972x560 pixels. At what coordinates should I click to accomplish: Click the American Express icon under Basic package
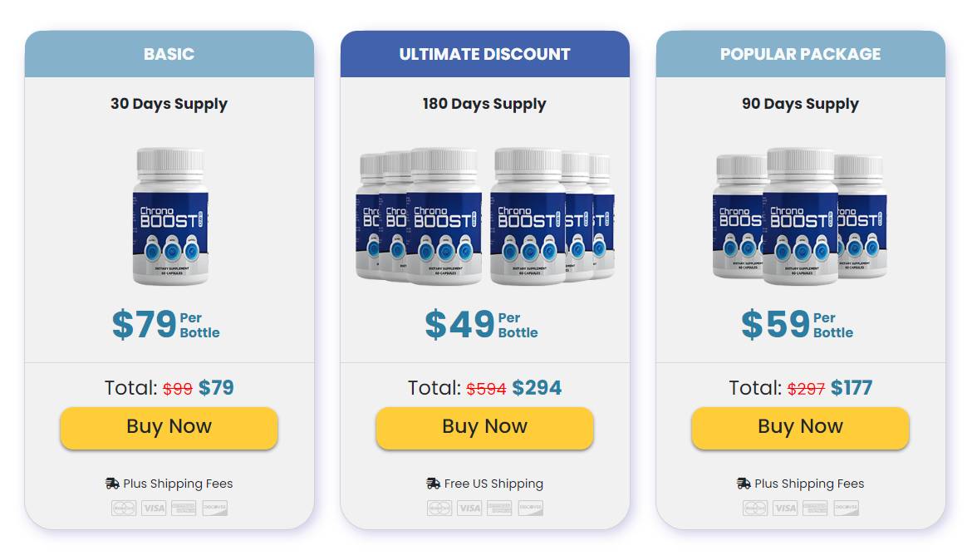184,507
